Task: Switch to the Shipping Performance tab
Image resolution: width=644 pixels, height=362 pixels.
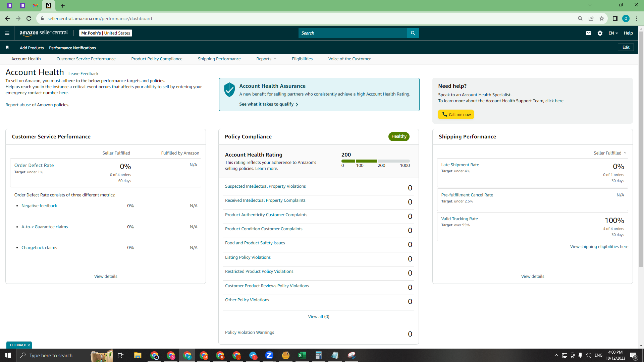Action: click(219, 59)
